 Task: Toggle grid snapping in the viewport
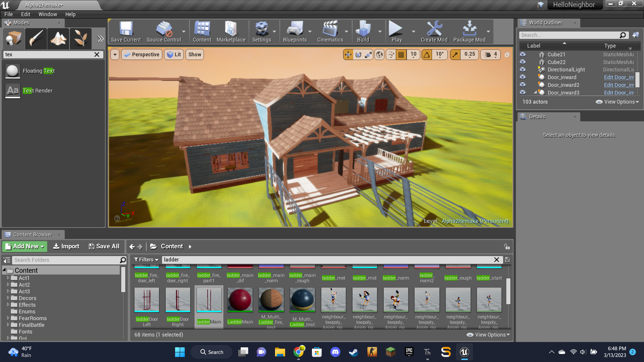click(401, 55)
